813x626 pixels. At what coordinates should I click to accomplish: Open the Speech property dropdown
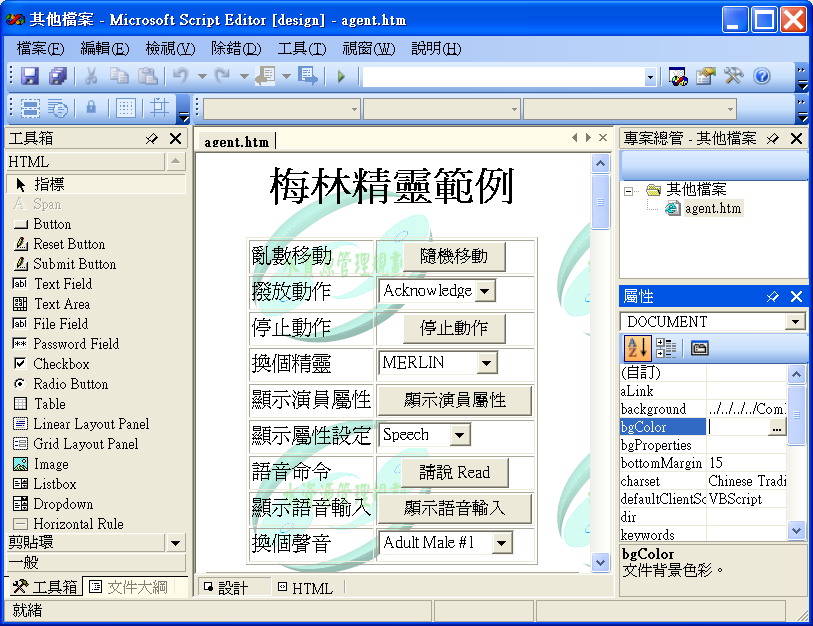point(459,435)
